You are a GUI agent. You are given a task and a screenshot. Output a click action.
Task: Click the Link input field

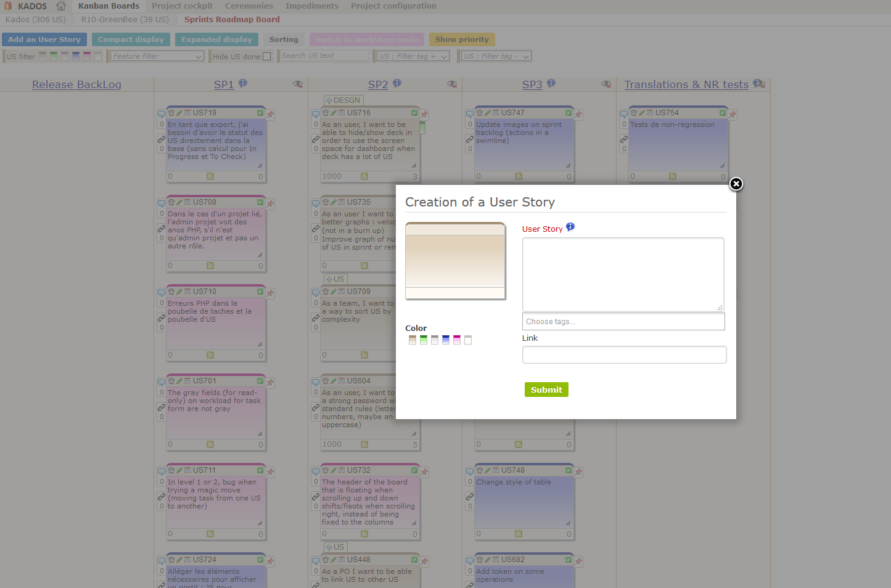point(624,354)
